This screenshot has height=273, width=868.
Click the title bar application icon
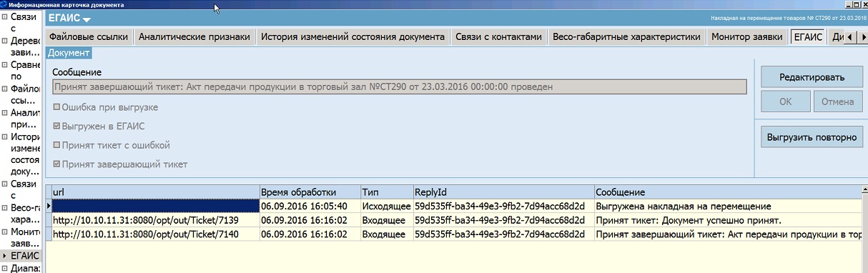pos(4,4)
